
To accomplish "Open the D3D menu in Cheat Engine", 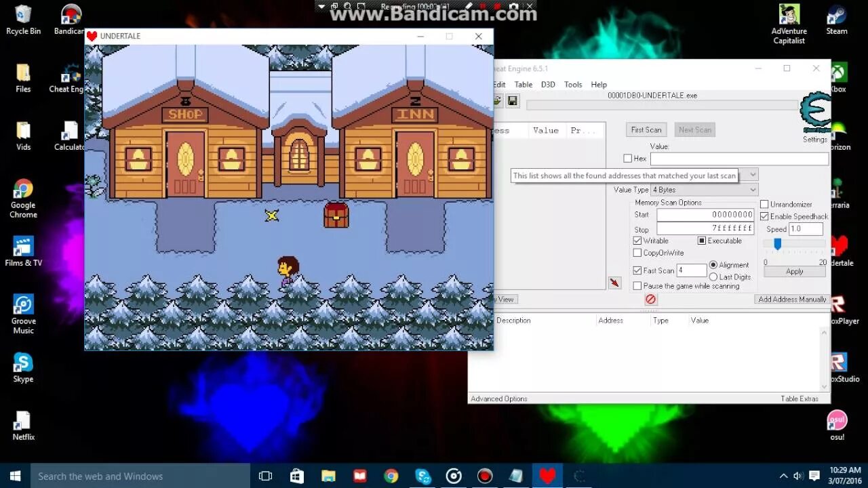I will (x=548, y=84).
